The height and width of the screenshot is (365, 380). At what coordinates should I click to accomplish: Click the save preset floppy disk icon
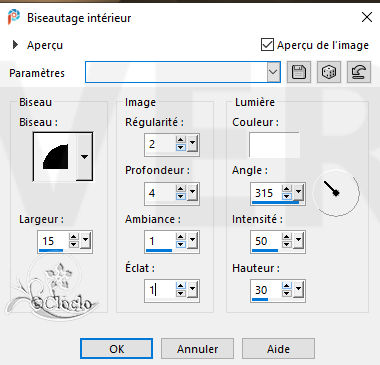point(299,72)
